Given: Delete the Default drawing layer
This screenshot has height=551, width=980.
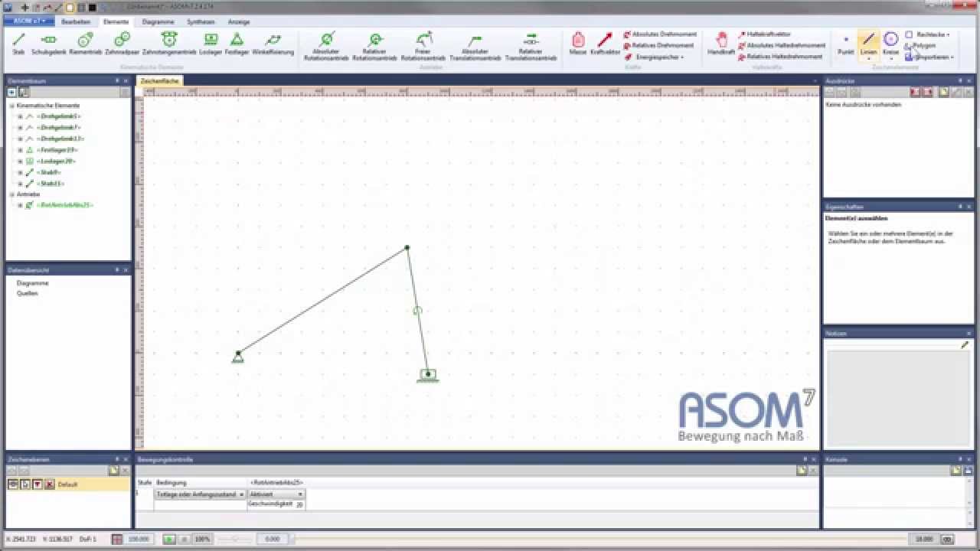Looking at the screenshot, I should pyautogui.click(x=49, y=484).
